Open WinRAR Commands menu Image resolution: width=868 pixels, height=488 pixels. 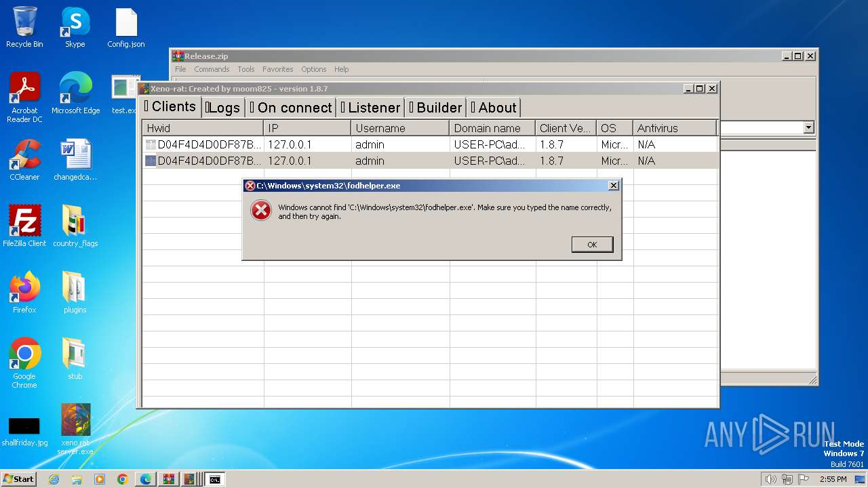[x=212, y=69]
